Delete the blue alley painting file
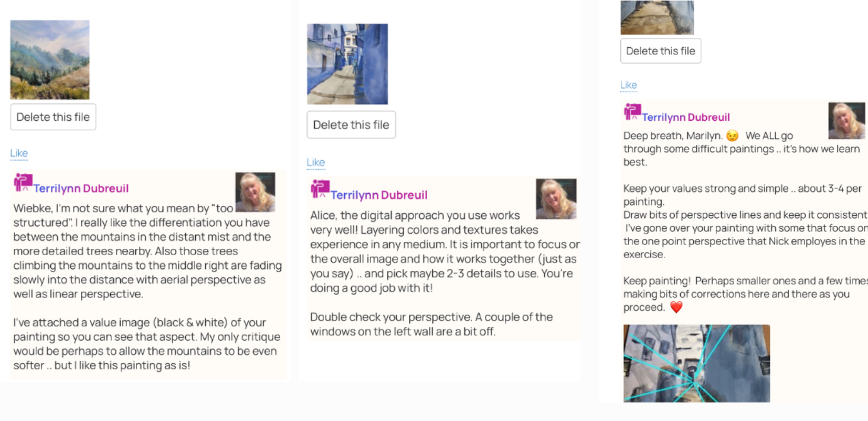 coord(351,125)
